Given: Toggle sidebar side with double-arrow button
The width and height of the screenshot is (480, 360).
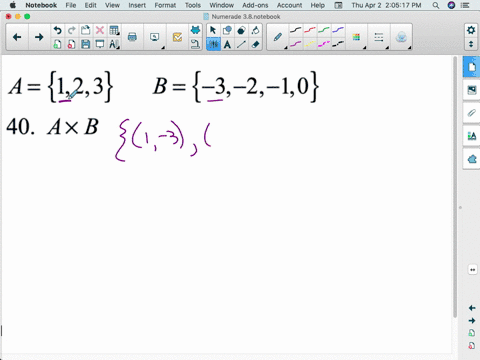Looking at the screenshot, I should click(472, 270).
